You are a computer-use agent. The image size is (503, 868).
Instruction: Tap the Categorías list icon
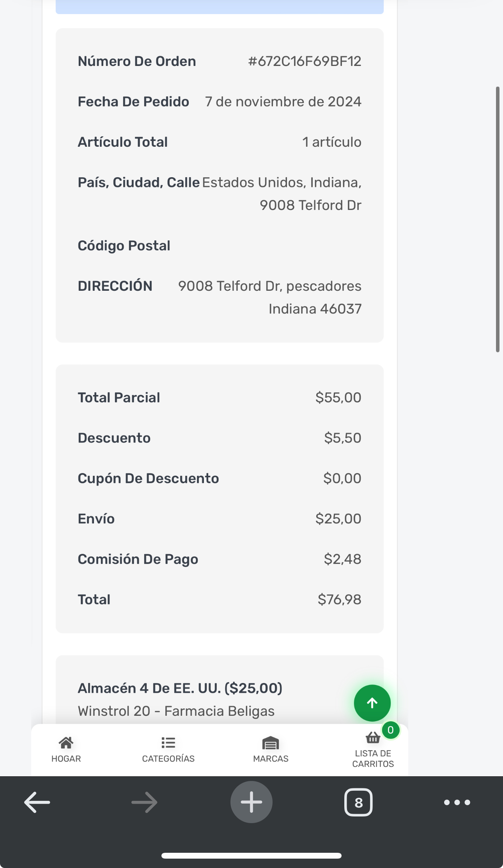pos(168,743)
